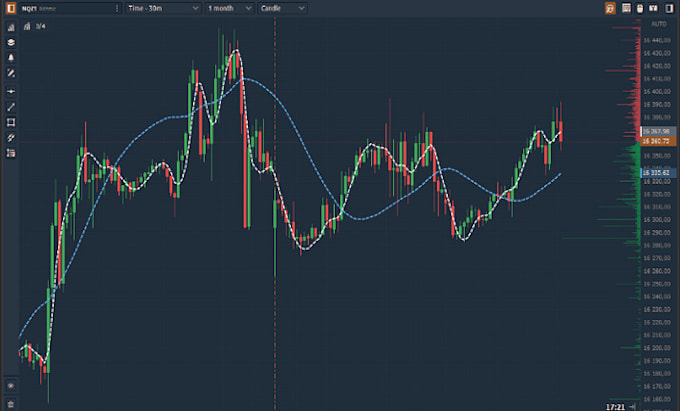Click the 3/4 indicators count label
Image resolution: width=680 pixels, height=411 pixels.
point(41,26)
